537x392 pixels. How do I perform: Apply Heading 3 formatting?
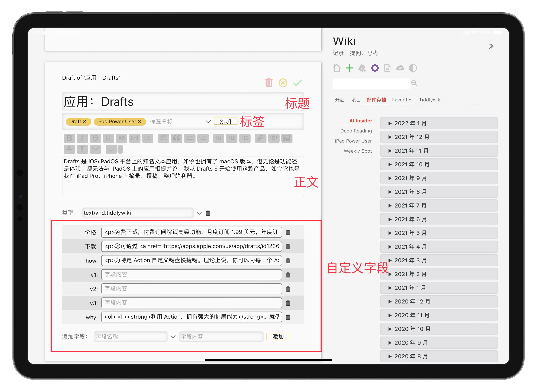[245, 138]
